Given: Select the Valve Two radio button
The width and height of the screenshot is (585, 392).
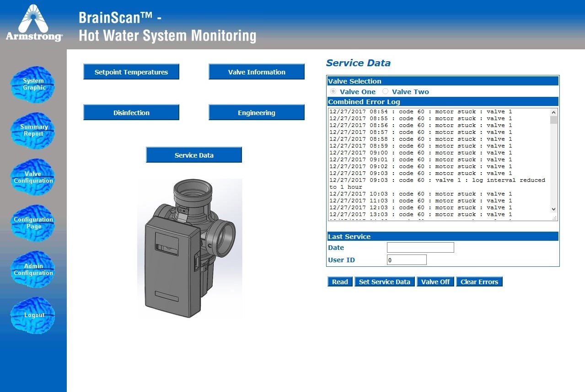Looking at the screenshot, I should pos(385,91).
